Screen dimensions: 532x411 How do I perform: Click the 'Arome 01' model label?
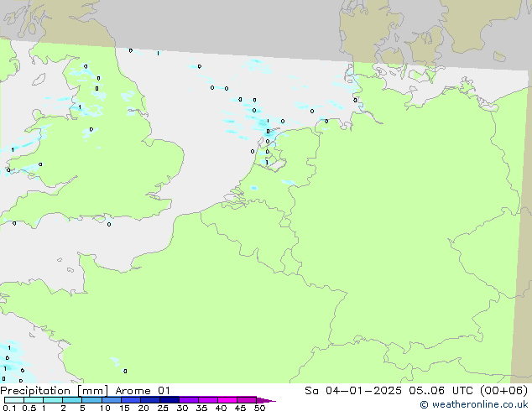(143, 391)
